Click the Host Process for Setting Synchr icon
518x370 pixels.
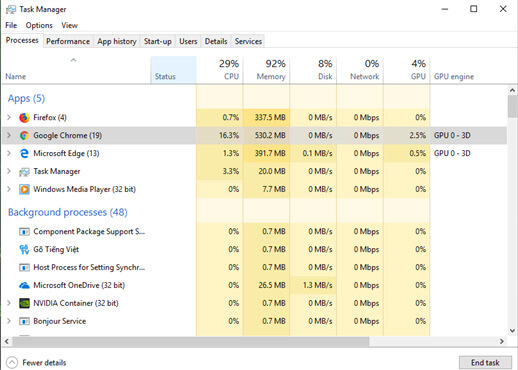[x=24, y=267]
